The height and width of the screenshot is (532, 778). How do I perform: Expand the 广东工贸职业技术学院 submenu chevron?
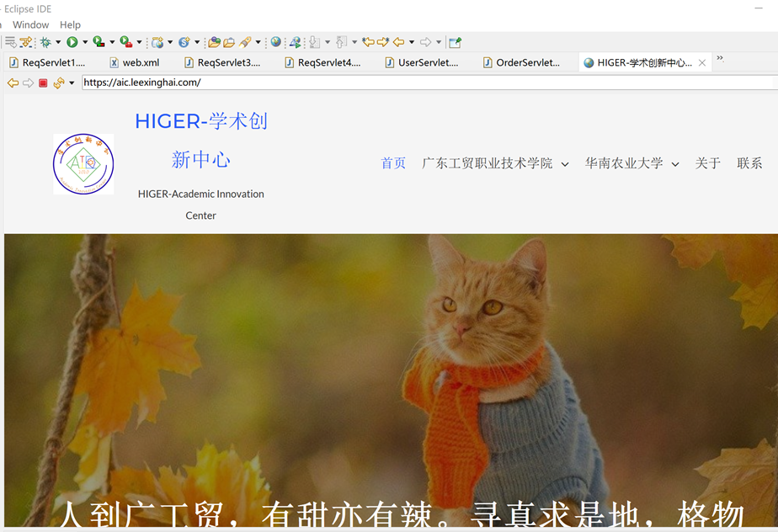point(565,164)
